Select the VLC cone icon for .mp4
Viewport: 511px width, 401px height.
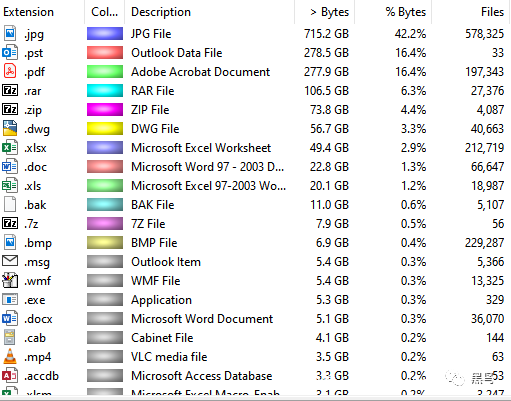(10, 357)
